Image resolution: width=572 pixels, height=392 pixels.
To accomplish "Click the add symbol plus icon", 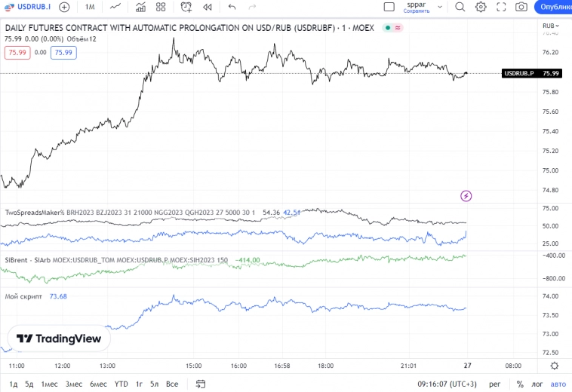I will tap(64, 7).
